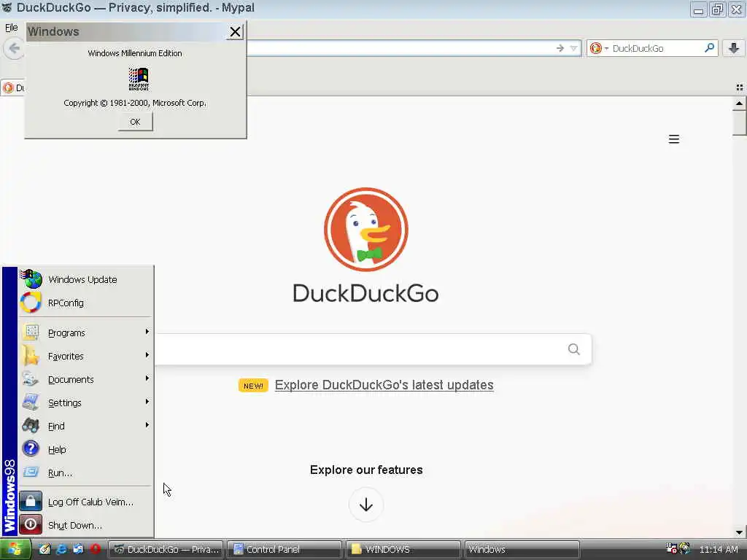Click the Start button on taskbar

tap(15, 550)
